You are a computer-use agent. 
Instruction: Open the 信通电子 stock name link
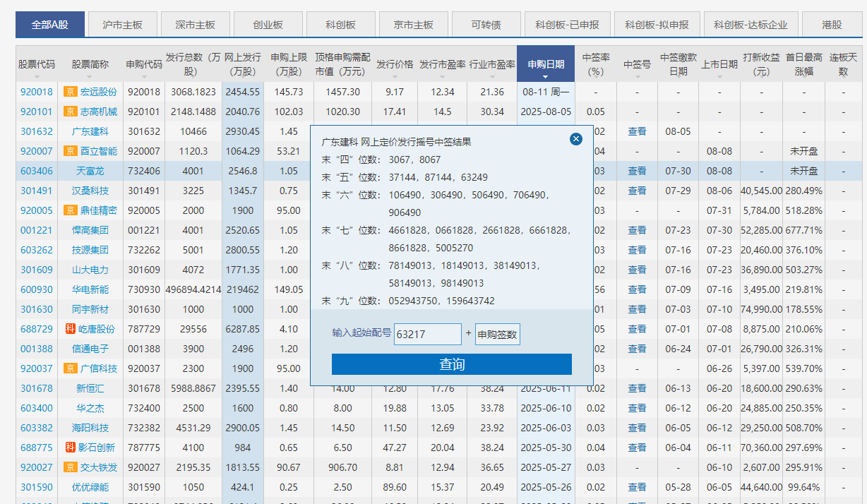90,349
